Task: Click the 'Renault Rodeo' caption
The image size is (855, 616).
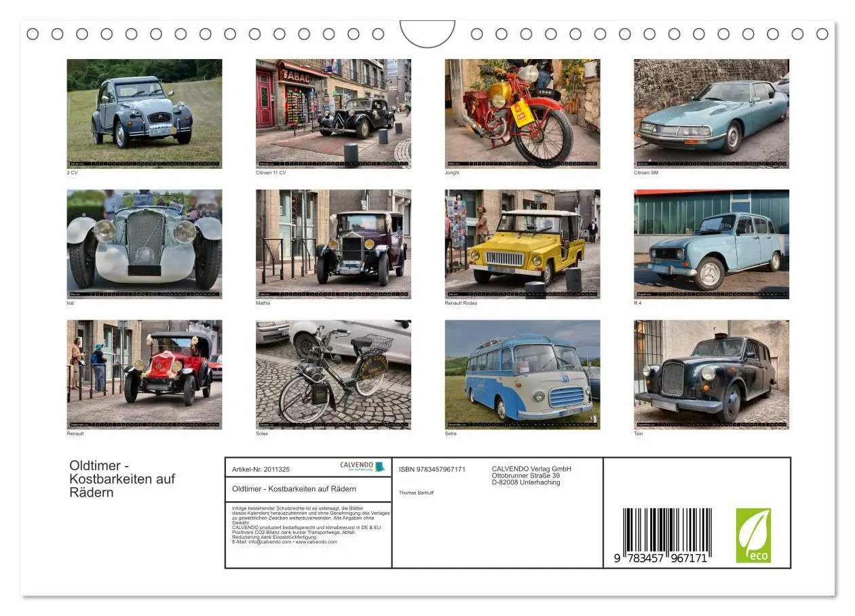Action: (x=461, y=303)
